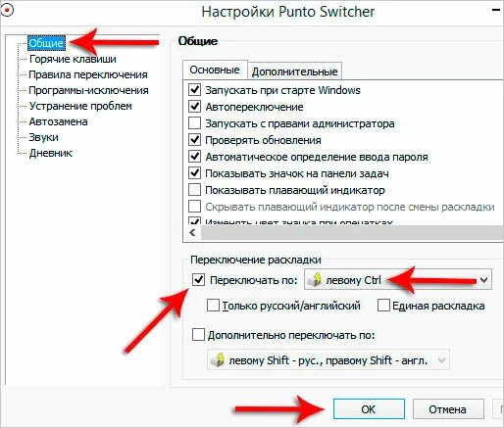Click the left scroll arrow in options list

pos(192,233)
